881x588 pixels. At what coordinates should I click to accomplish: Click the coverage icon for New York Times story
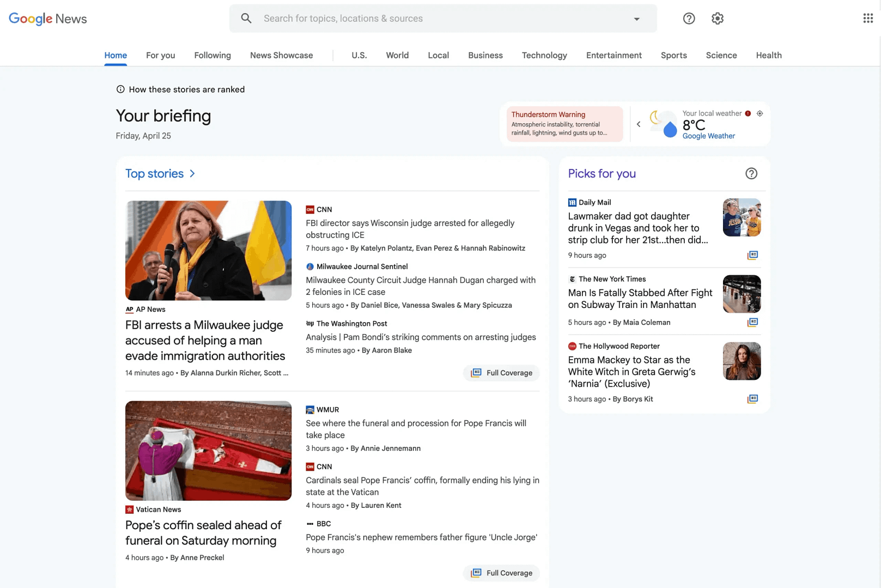[x=752, y=322]
